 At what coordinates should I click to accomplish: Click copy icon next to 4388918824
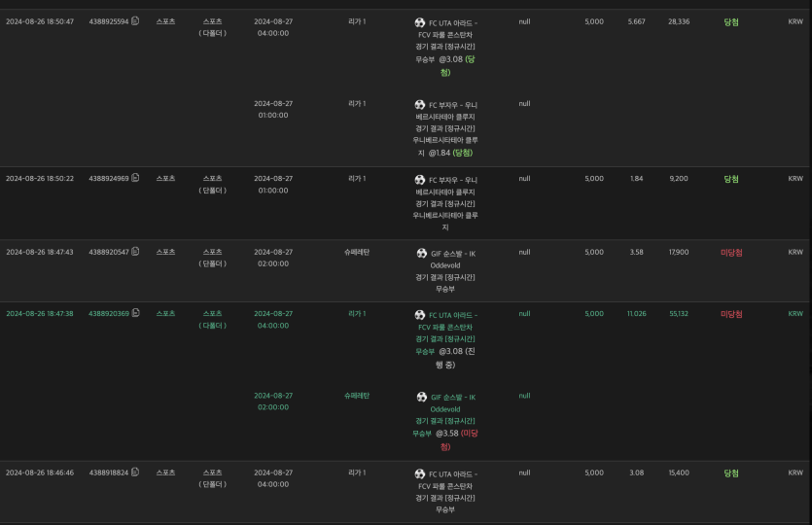[135, 472]
